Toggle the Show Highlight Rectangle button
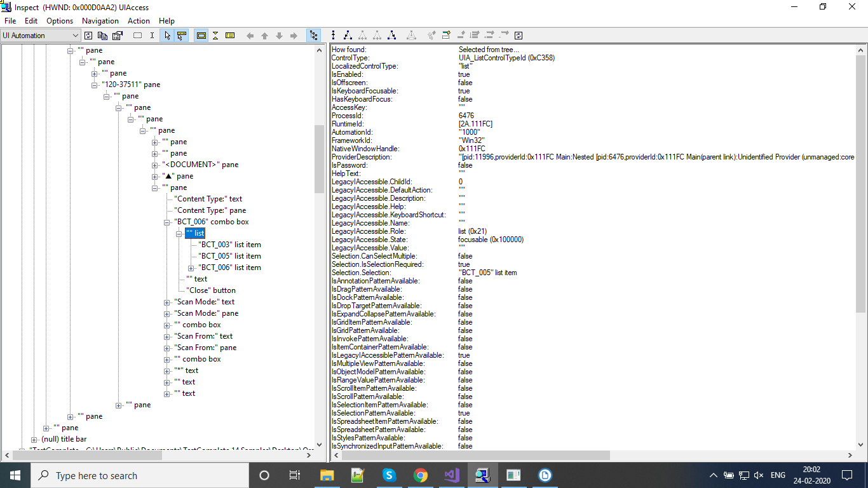Viewport: 868px width, 488px height. click(201, 36)
